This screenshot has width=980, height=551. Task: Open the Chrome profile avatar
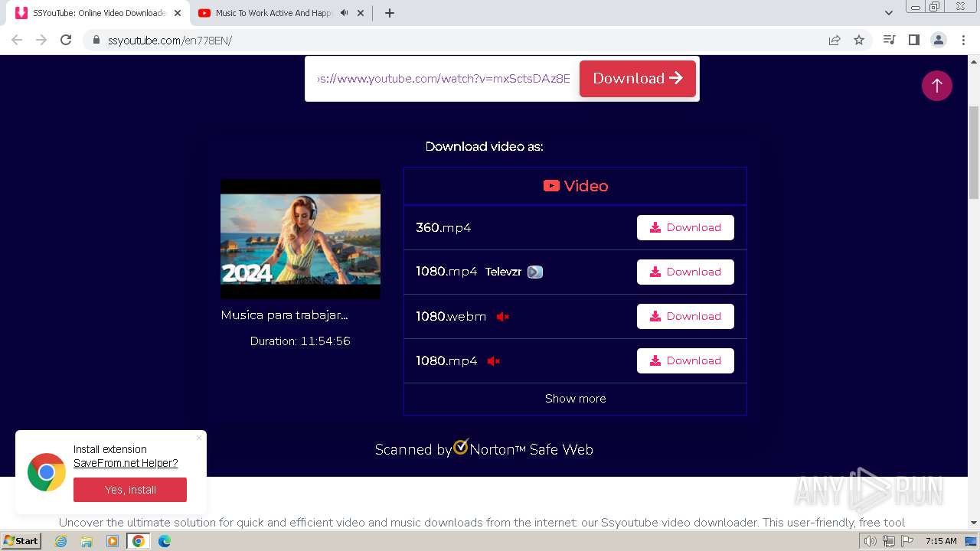[938, 40]
